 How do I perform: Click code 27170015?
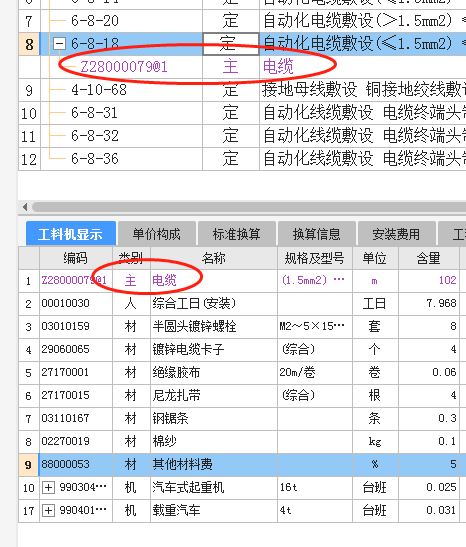[66, 396]
